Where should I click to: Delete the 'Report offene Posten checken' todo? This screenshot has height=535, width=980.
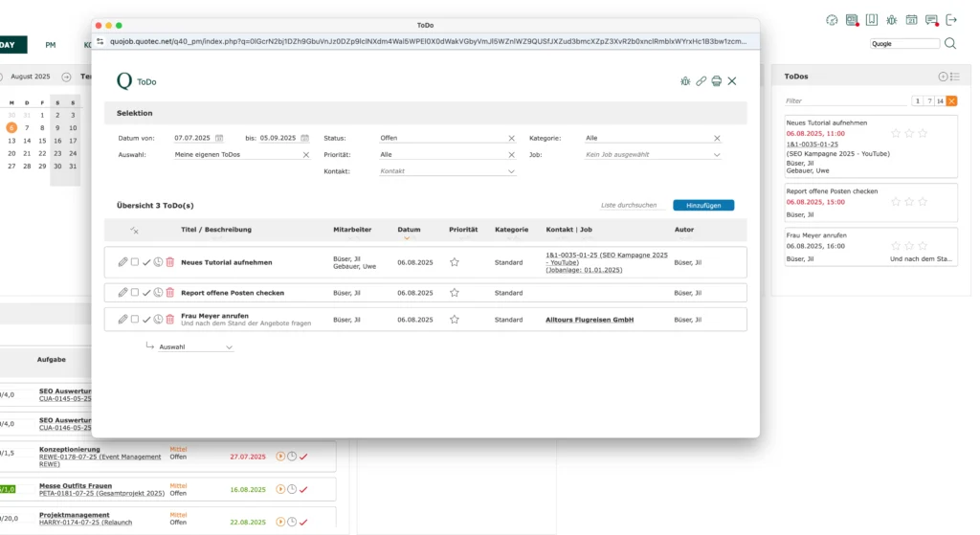pos(170,293)
